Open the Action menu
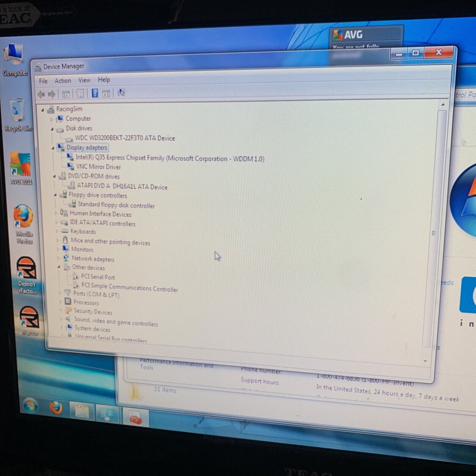The width and height of the screenshot is (476, 476). tap(63, 81)
